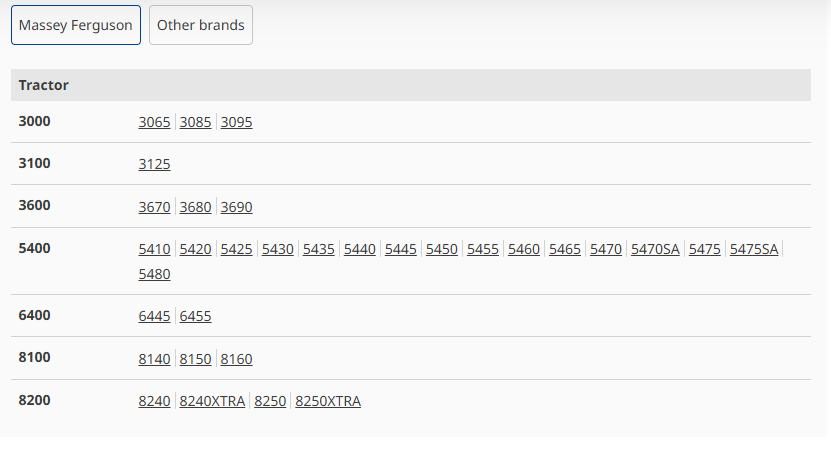The image size is (831, 457).
Task: Open the 8140 tractor link
Action: [x=154, y=359]
